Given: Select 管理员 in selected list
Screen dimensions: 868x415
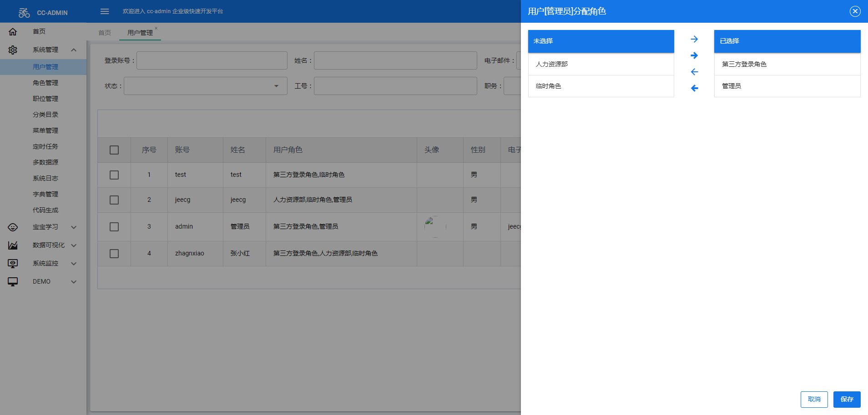Looking at the screenshot, I should [787, 86].
